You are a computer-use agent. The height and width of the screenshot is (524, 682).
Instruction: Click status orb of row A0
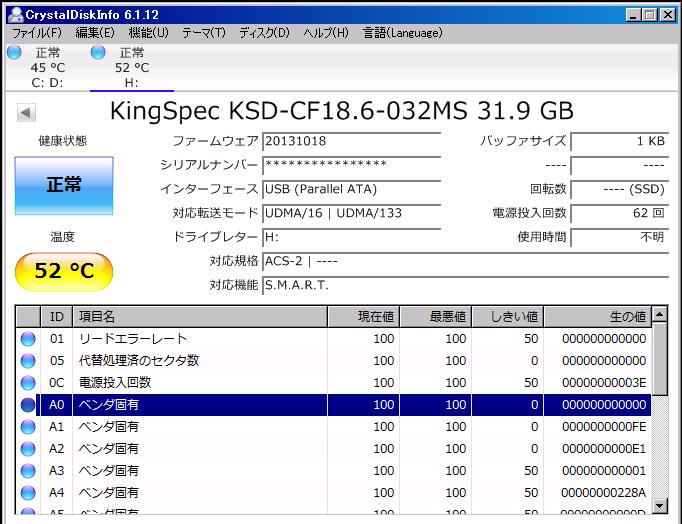click(x=28, y=405)
